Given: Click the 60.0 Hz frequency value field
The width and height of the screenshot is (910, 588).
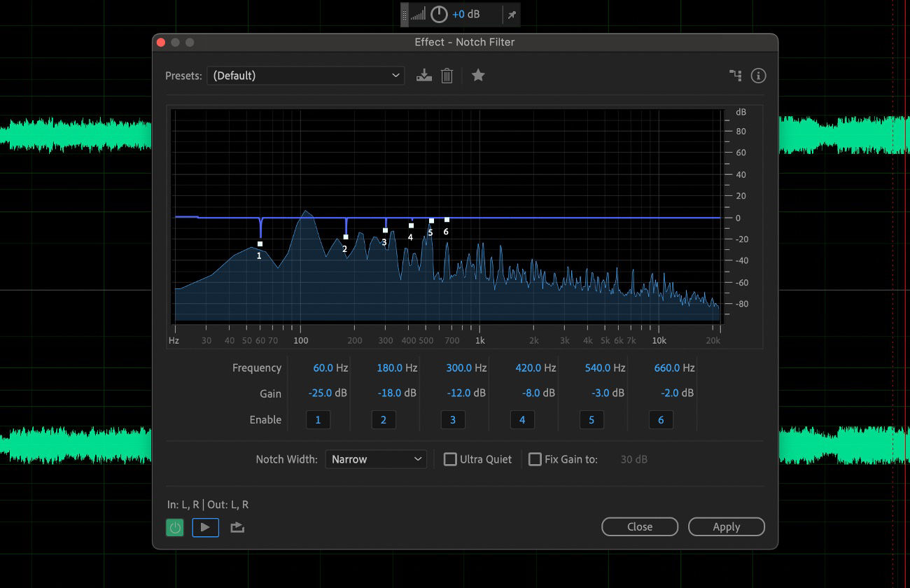Looking at the screenshot, I should click(324, 367).
